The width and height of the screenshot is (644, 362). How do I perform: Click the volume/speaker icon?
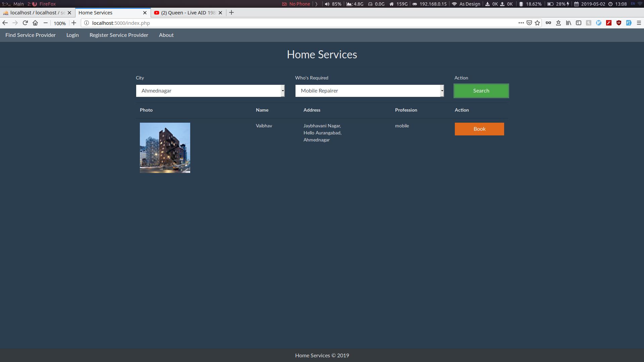tap(326, 4)
